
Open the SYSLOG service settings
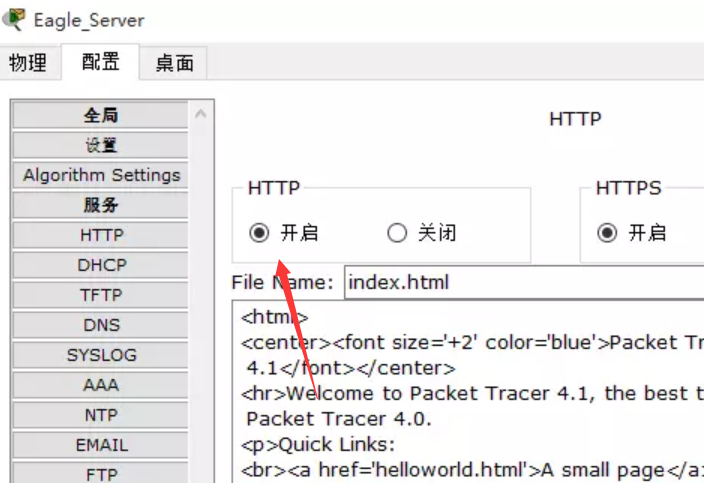[101, 355]
